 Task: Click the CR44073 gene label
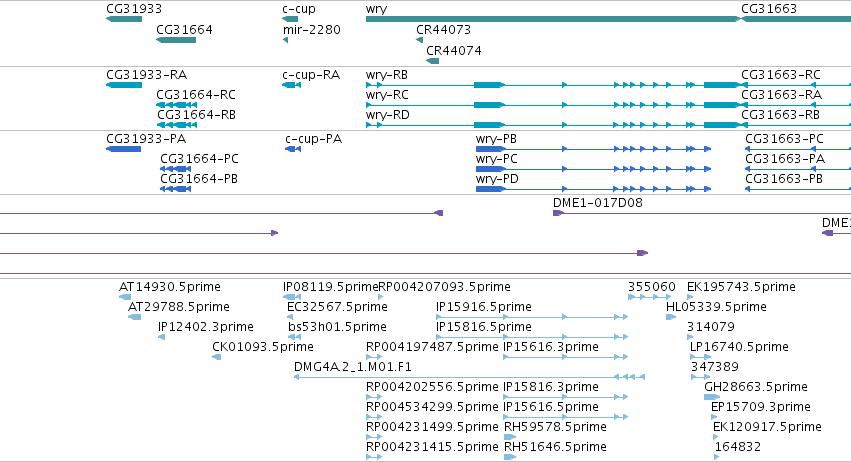tap(443, 30)
